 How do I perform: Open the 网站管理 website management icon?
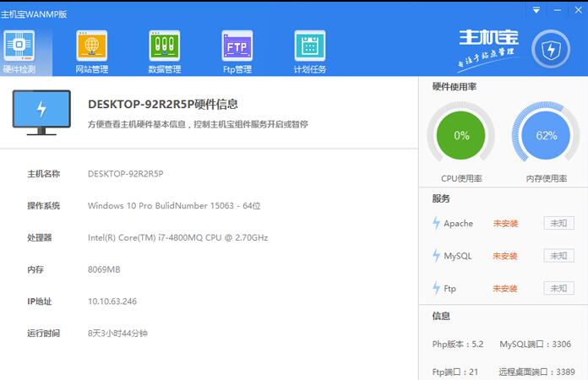pyautogui.click(x=91, y=46)
